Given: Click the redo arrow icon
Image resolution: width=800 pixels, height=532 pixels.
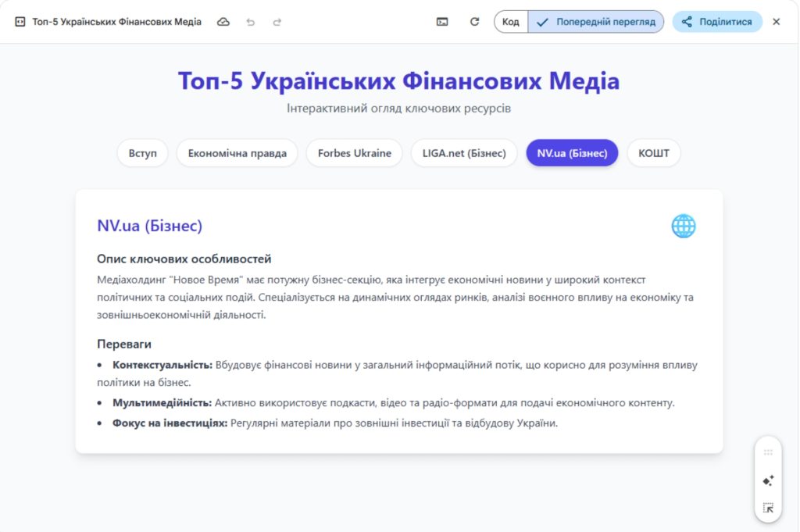Looking at the screenshot, I should [277, 21].
